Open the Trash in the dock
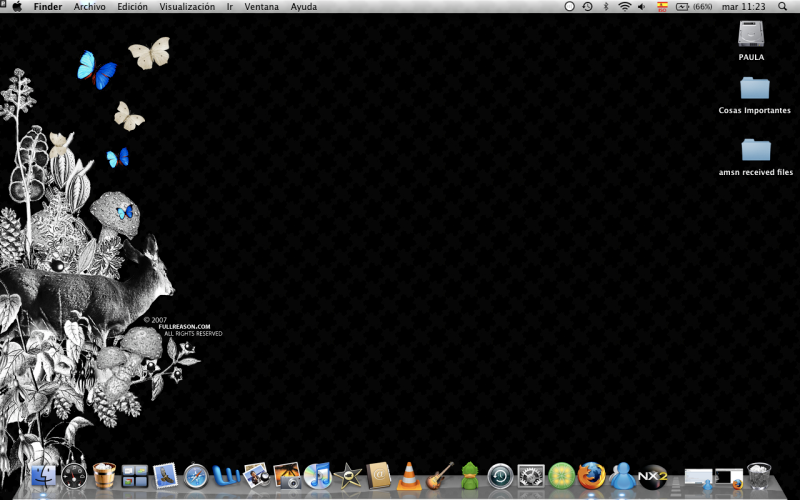The width and height of the screenshot is (800, 500). (759, 476)
